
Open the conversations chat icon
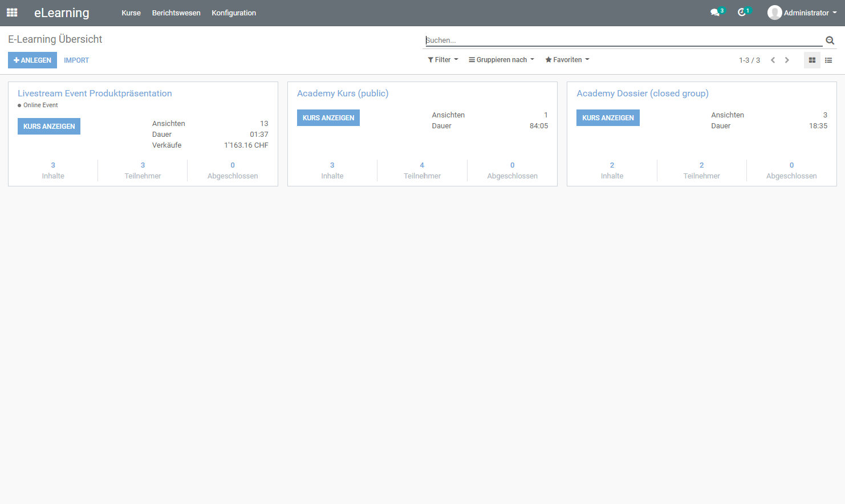pyautogui.click(x=715, y=13)
